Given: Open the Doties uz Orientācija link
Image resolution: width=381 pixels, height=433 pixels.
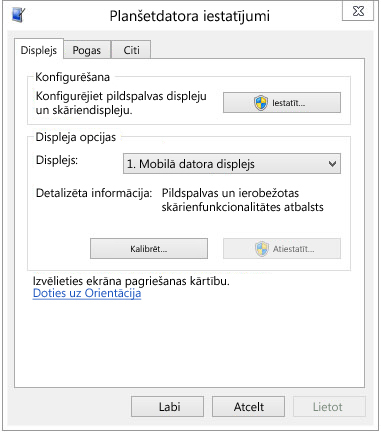Looking at the screenshot, I should pyautogui.click(x=87, y=293).
